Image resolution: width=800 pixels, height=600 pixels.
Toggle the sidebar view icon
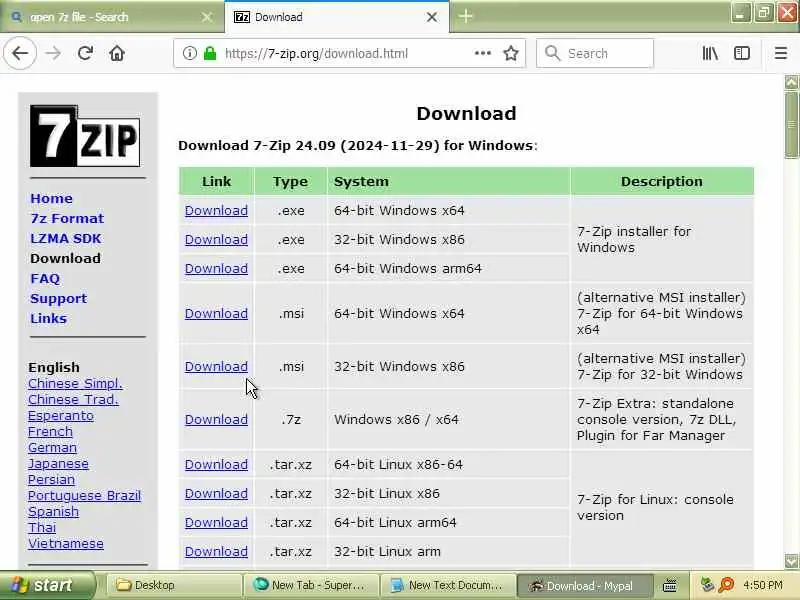coord(742,53)
